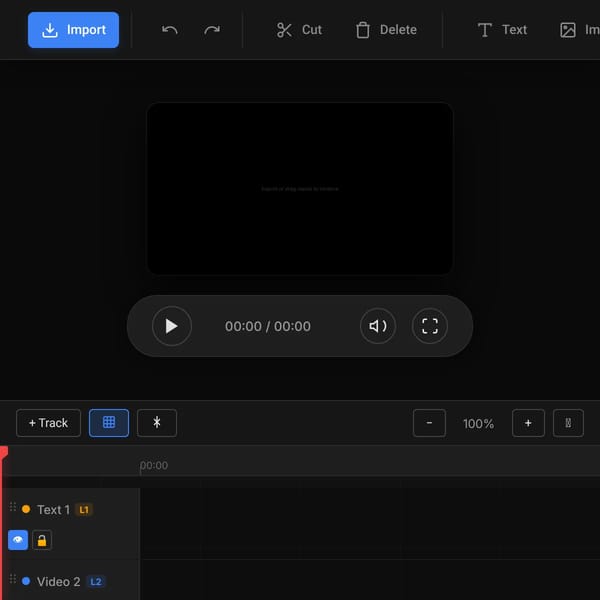Screen dimensions: 600x600
Task: Click the L2 layer badge
Action: coord(96,582)
